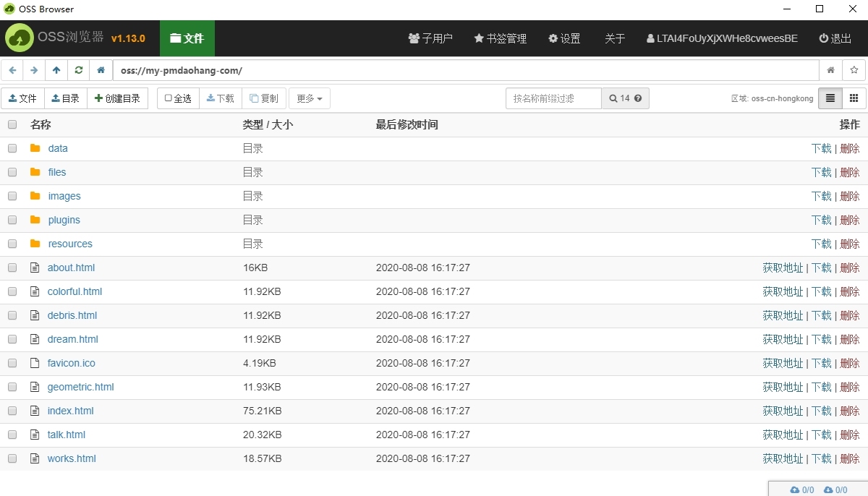Click the search count button 14

coord(625,98)
